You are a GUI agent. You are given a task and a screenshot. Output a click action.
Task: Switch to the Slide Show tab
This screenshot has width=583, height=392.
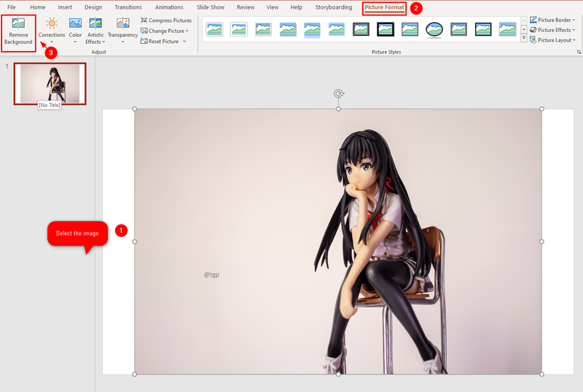211,7
